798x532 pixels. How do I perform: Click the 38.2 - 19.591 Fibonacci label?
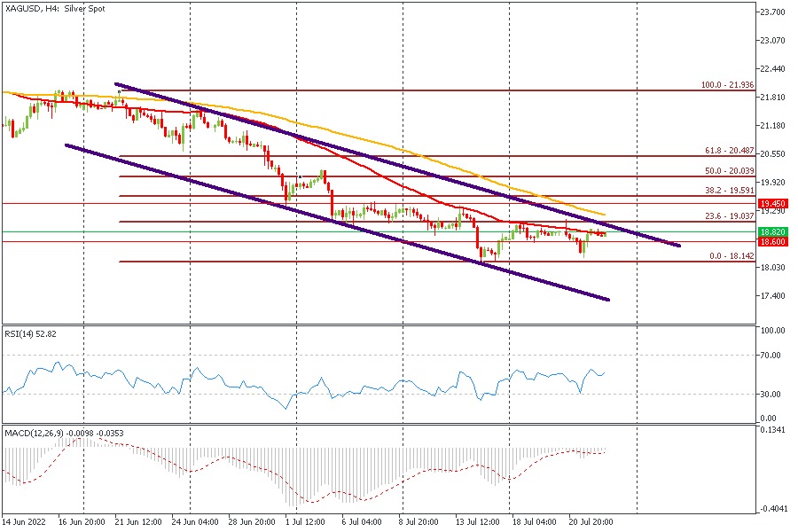pos(728,190)
